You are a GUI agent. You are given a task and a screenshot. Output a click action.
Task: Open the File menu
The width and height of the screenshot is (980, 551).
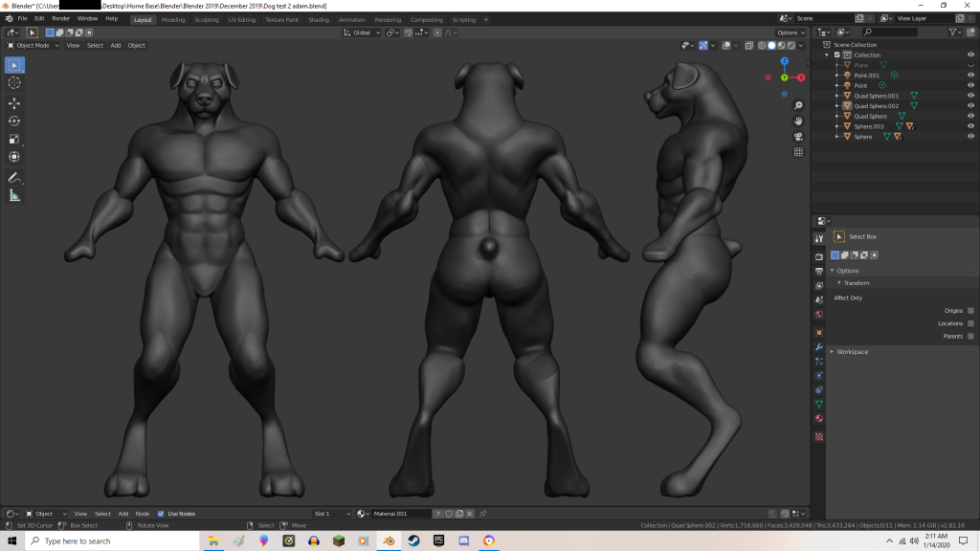[23, 19]
